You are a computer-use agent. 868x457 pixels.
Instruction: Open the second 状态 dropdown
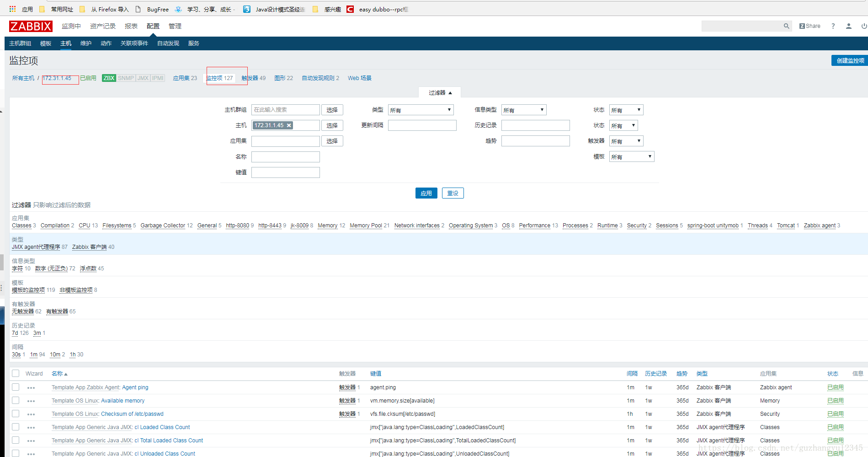[x=623, y=125]
